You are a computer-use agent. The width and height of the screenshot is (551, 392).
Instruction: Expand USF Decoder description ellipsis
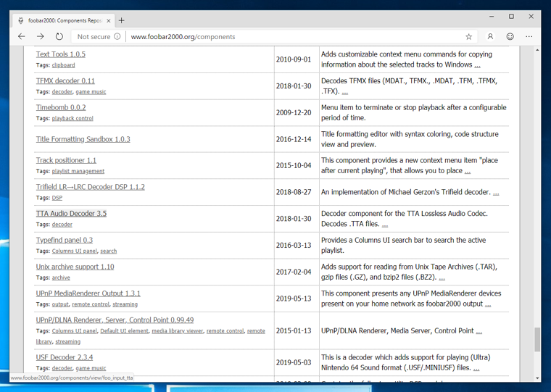click(476, 368)
